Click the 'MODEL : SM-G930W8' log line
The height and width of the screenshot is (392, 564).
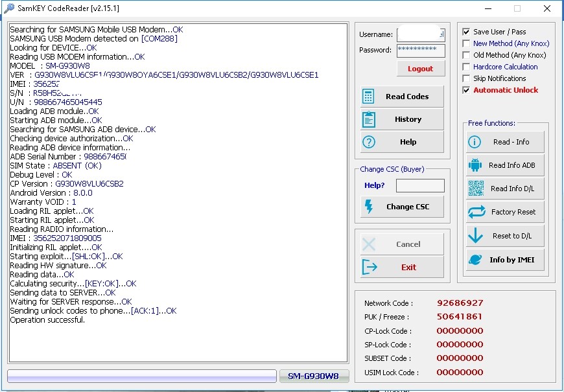pos(50,66)
